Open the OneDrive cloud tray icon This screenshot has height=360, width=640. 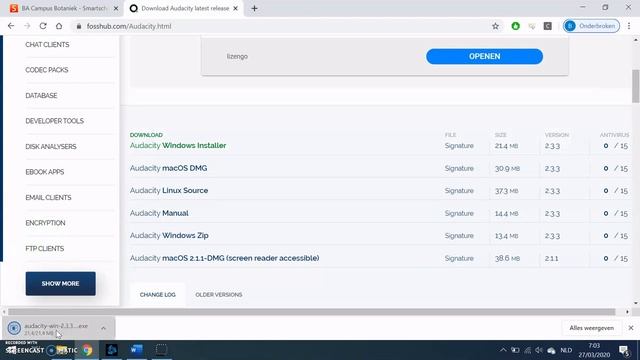pos(551,351)
